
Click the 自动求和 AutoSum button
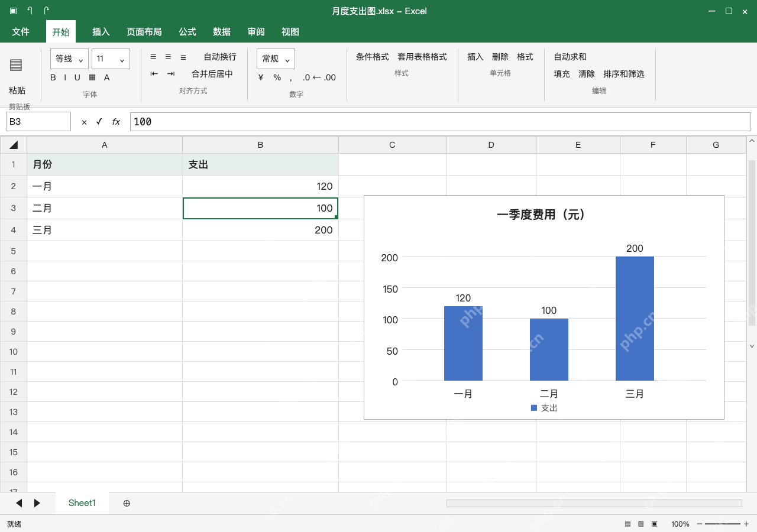(x=570, y=57)
